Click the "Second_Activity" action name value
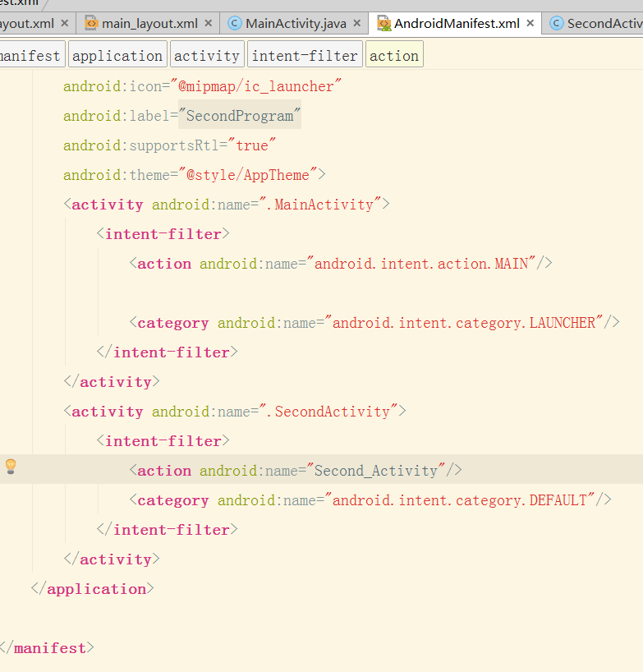 coord(376,471)
